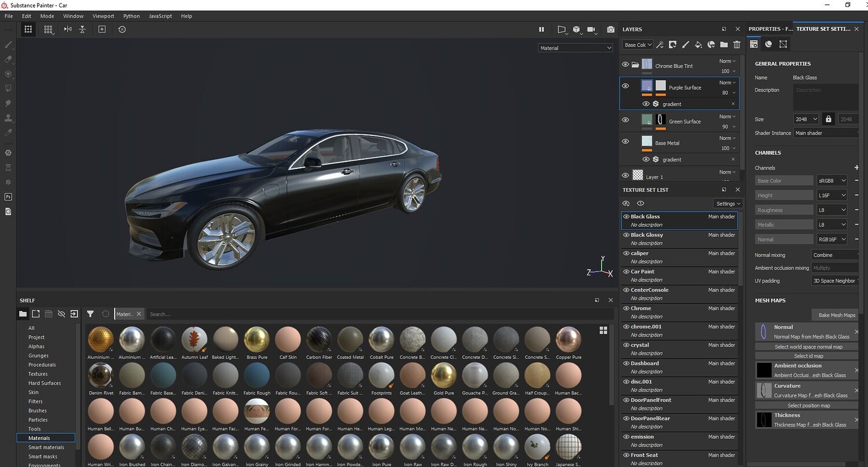This screenshot has height=467, width=868.
Task: Click the add effect magic wand icon
Action: 659,45
